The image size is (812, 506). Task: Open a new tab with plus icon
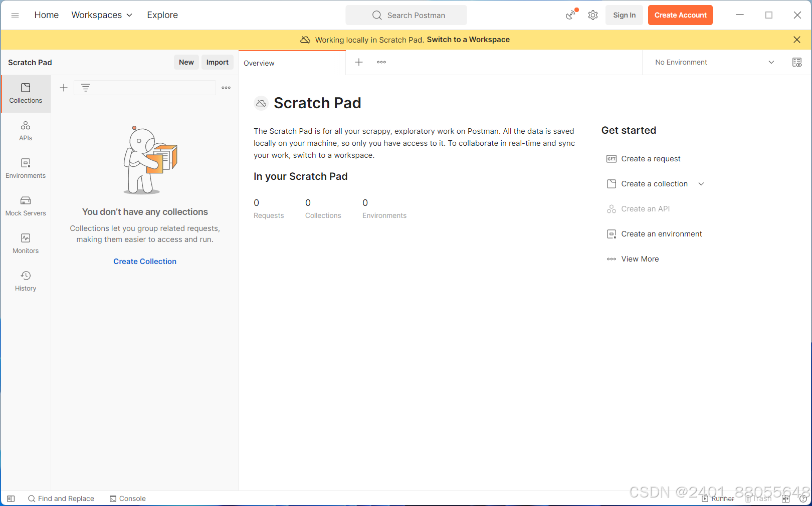point(359,62)
